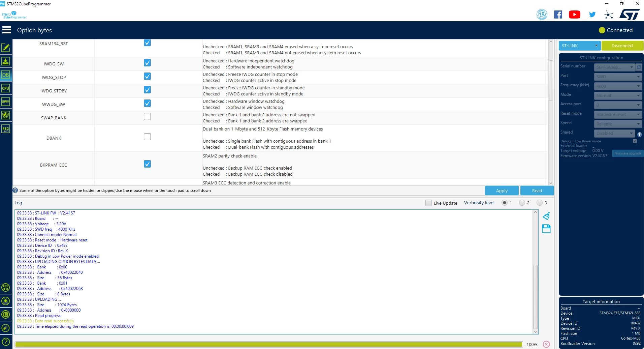Click the Connected status indicator
The image size is (644, 349).
click(616, 30)
